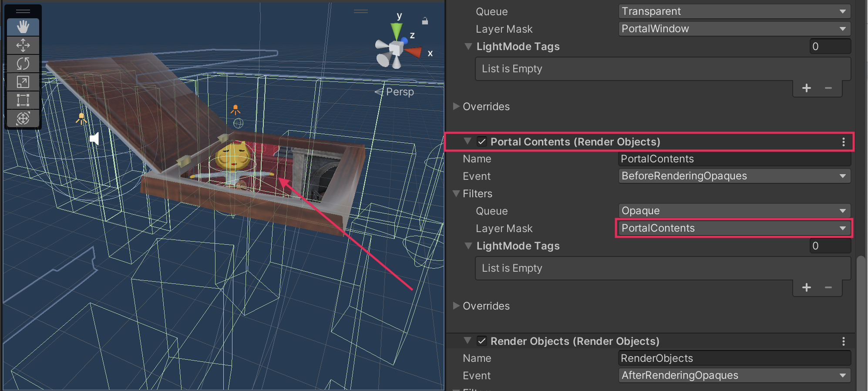Click the Queue label beside Opaque
Screen dimensions: 868x391
pos(492,211)
